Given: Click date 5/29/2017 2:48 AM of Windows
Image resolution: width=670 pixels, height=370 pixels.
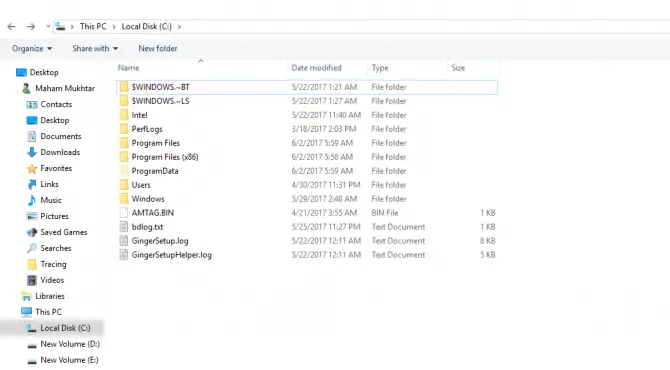Looking at the screenshot, I should tap(324, 199).
